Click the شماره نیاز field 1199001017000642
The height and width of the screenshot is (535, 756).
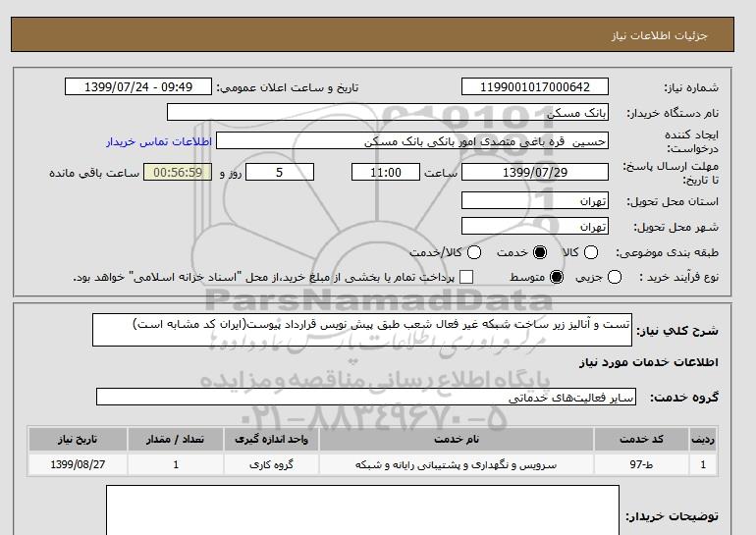(x=535, y=86)
